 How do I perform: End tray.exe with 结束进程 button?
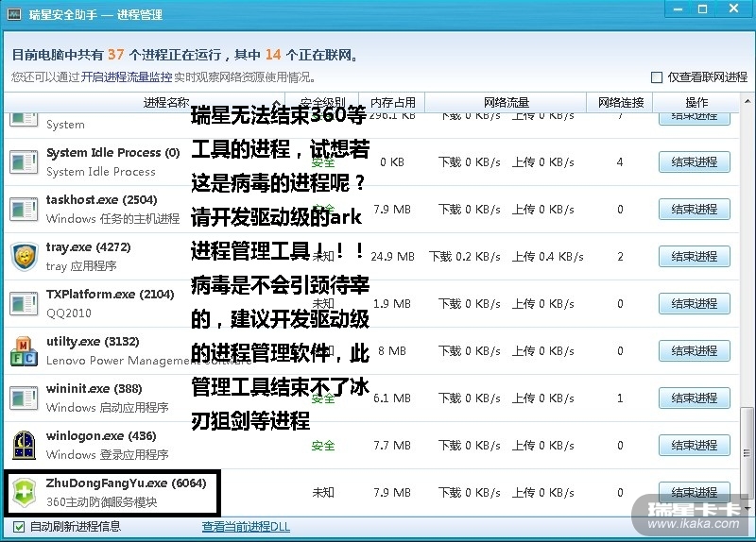coord(695,256)
